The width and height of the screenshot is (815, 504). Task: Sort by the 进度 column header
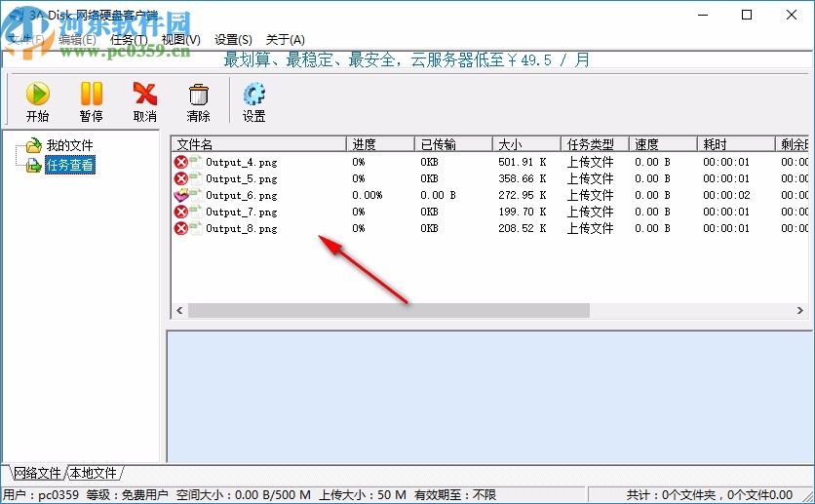[380, 144]
